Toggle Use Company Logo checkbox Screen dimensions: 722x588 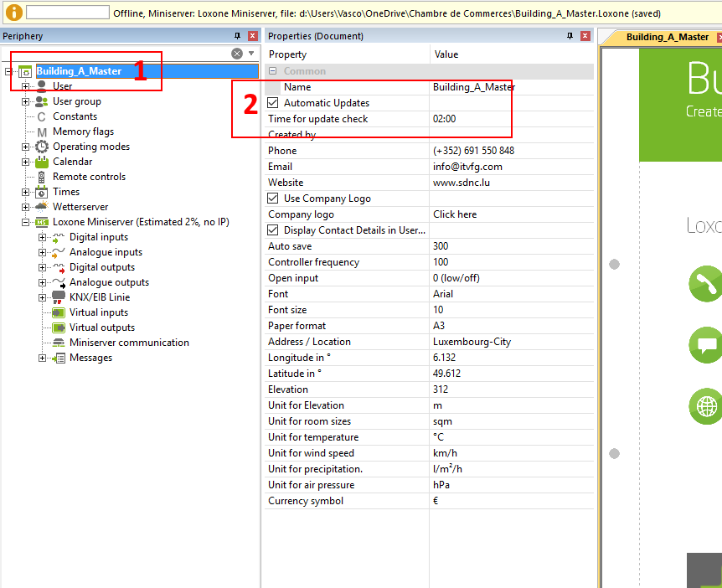coord(272,199)
